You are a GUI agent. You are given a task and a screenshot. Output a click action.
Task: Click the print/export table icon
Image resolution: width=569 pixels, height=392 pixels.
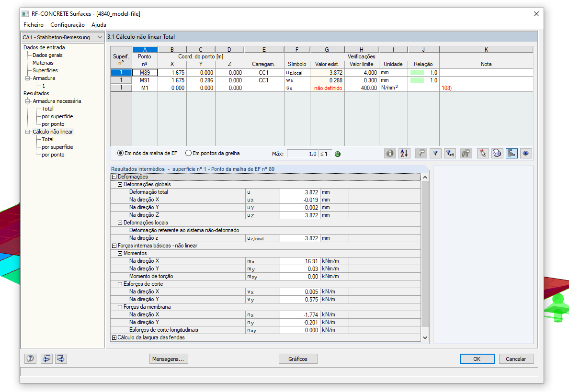pyautogui.click(x=497, y=153)
